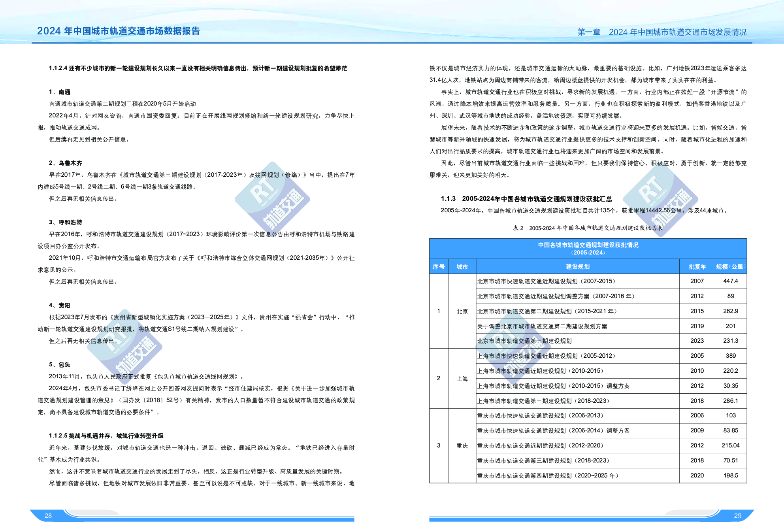The height and width of the screenshot is (532, 784).
Task: Select the heading '1、南通'
Action: point(60,92)
